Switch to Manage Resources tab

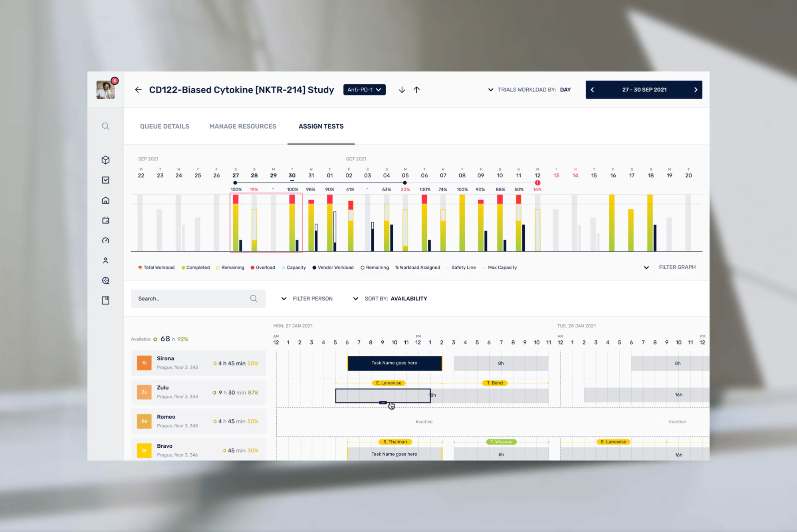coord(243,126)
